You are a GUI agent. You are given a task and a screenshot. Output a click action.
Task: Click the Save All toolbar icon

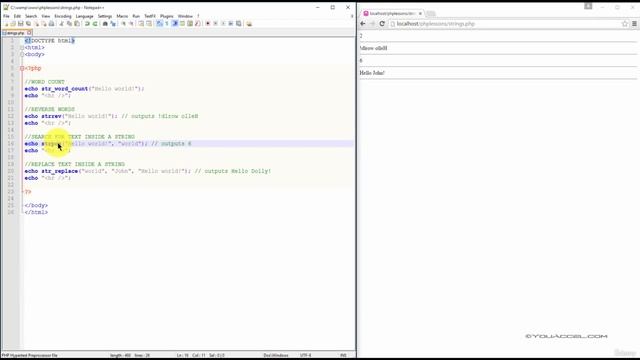coord(28,24)
